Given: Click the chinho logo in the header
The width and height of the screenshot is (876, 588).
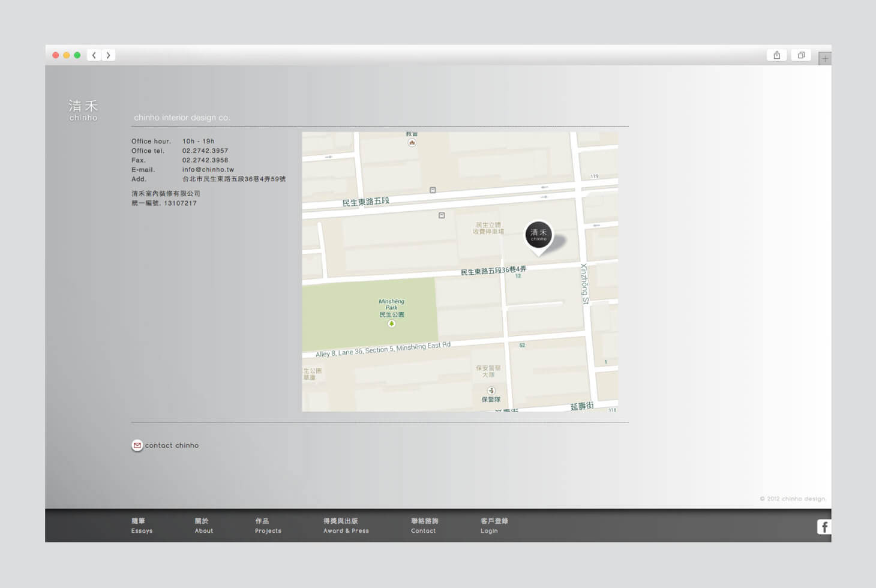Looking at the screenshot, I should pos(83,110).
